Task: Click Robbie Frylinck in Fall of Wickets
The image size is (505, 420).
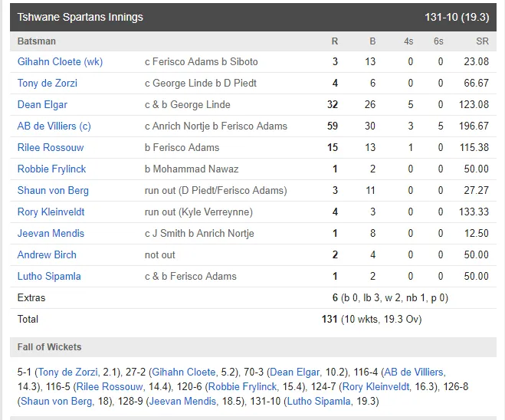Action: click(x=242, y=386)
